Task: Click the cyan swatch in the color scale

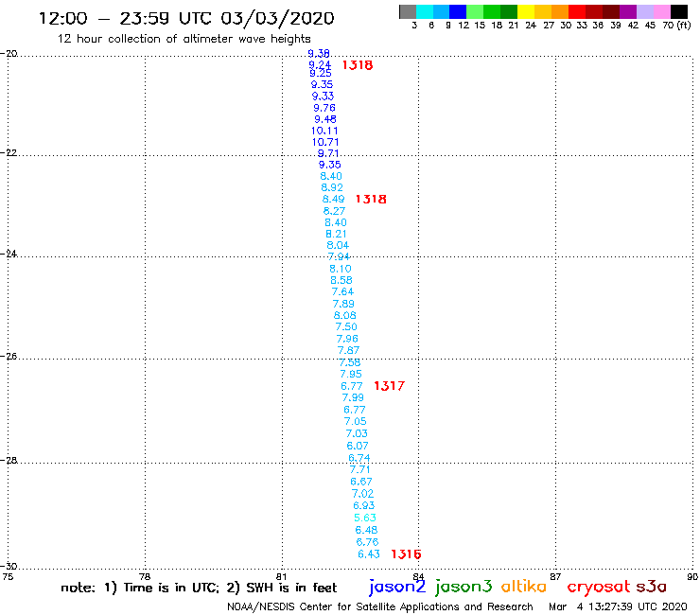Action: [x=425, y=11]
